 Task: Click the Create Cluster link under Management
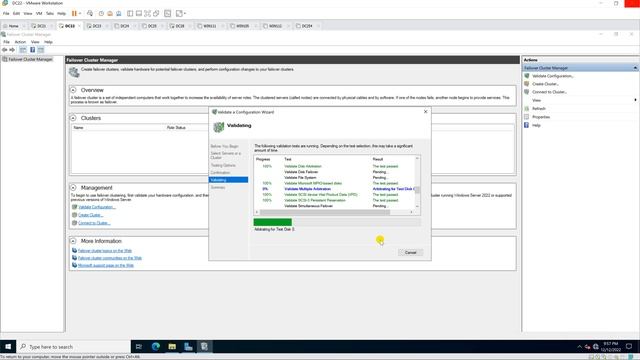point(91,215)
